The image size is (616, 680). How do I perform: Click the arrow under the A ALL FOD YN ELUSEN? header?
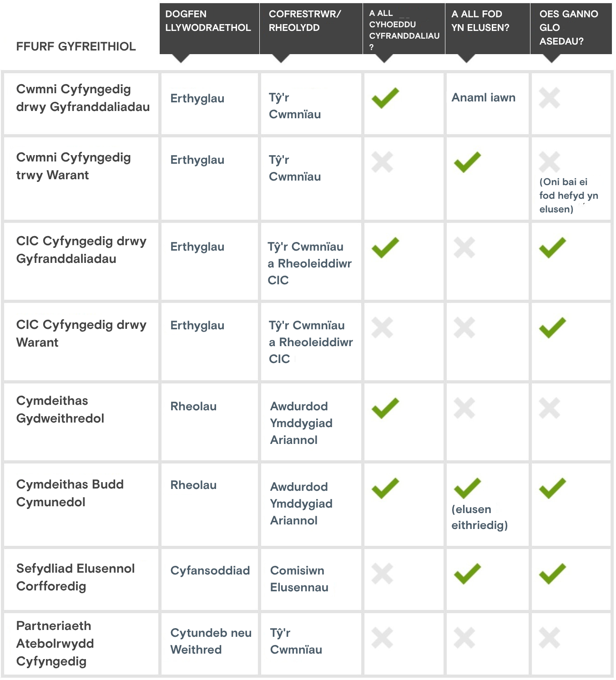tap(466, 58)
